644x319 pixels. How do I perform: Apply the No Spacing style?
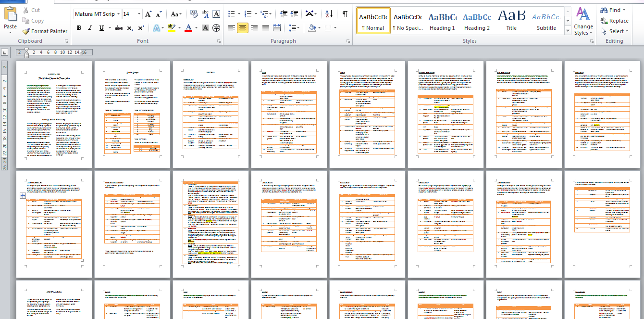408,21
